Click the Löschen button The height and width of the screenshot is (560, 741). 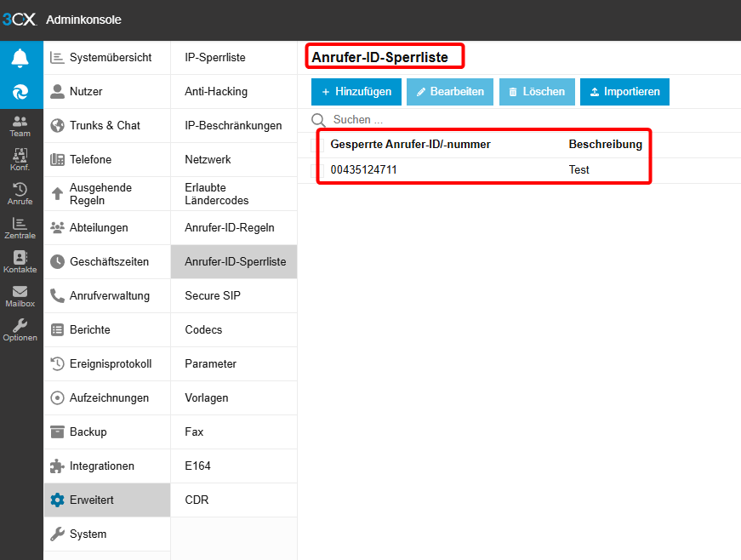537,92
